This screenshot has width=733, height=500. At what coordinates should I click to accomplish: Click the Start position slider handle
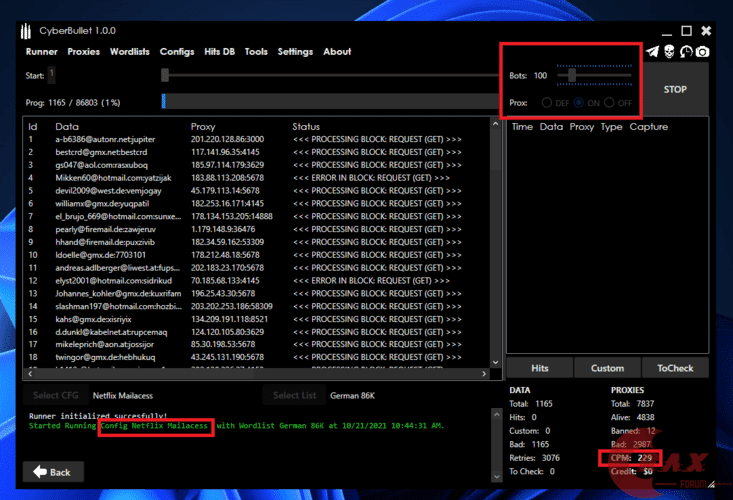165,75
